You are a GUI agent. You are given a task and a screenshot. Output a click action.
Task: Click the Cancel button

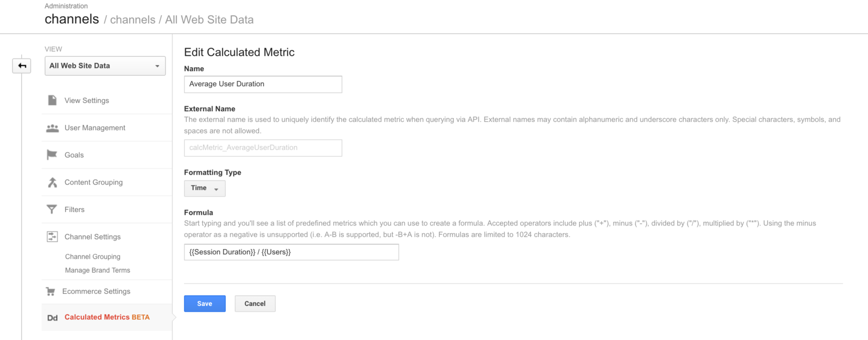[x=255, y=304]
